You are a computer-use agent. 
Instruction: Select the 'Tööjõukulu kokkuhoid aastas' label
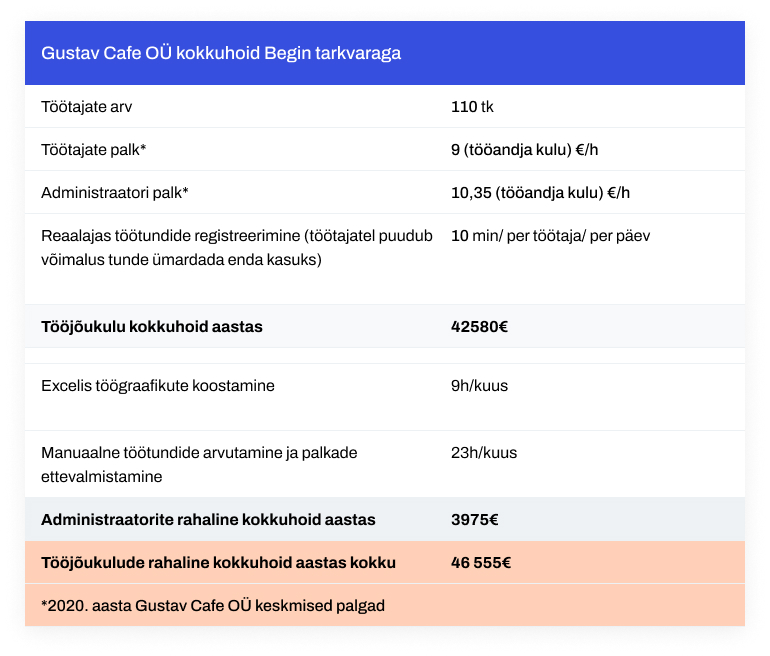(x=152, y=327)
